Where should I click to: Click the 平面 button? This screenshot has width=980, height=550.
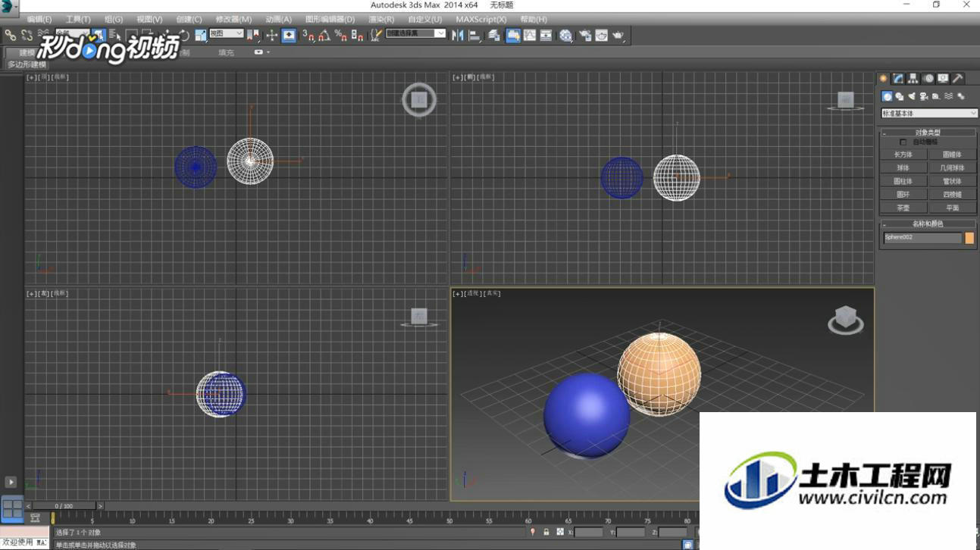click(x=952, y=208)
